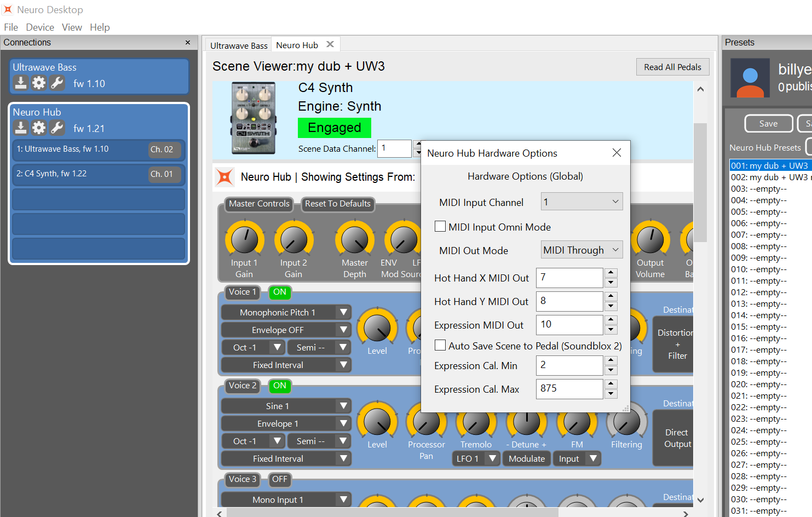Open FM Input dropdown
The height and width of the screenshot is (517, 812).
click(x=577, y=458)
